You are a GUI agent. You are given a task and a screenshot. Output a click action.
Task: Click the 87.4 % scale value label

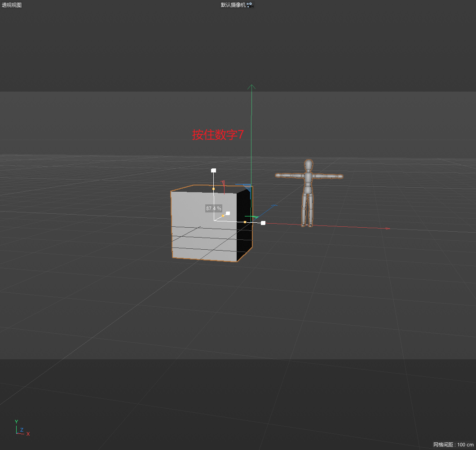[x=213, y=208]
